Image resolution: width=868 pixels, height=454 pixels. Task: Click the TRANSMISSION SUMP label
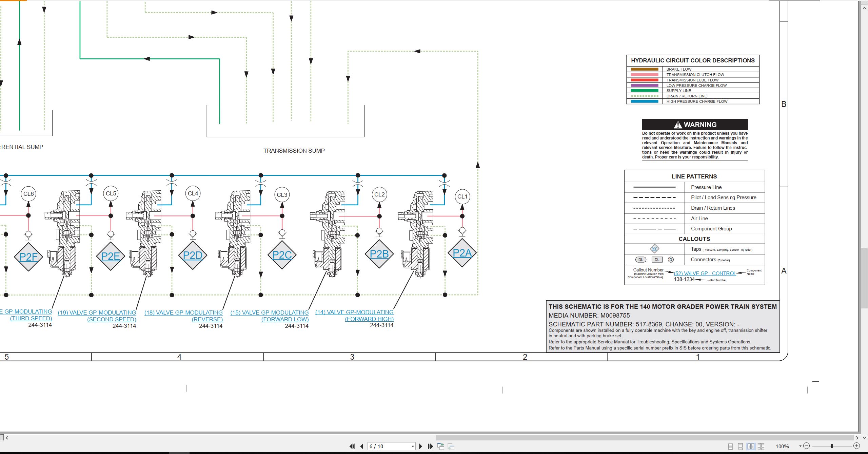(x=294, y=151)
